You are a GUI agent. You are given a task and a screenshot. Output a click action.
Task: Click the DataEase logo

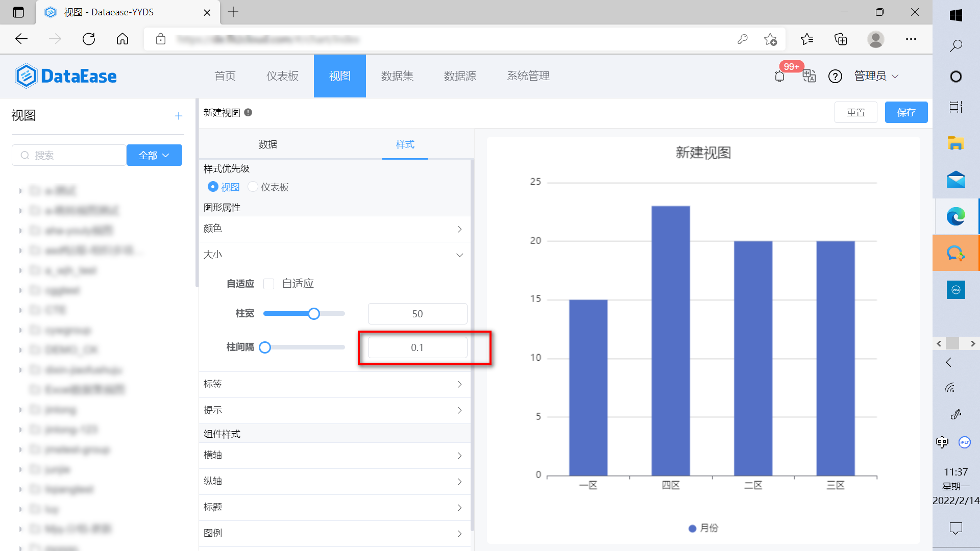[65, 76]
